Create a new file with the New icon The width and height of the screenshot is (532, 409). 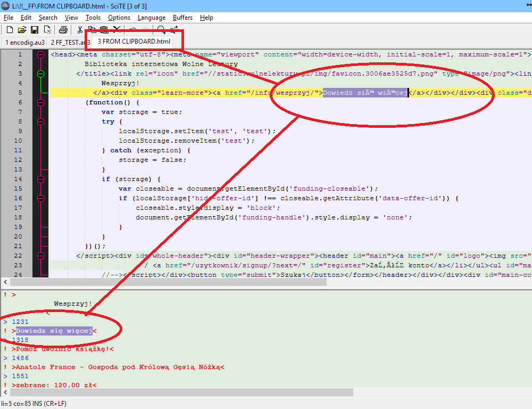(x=10, y=30)
